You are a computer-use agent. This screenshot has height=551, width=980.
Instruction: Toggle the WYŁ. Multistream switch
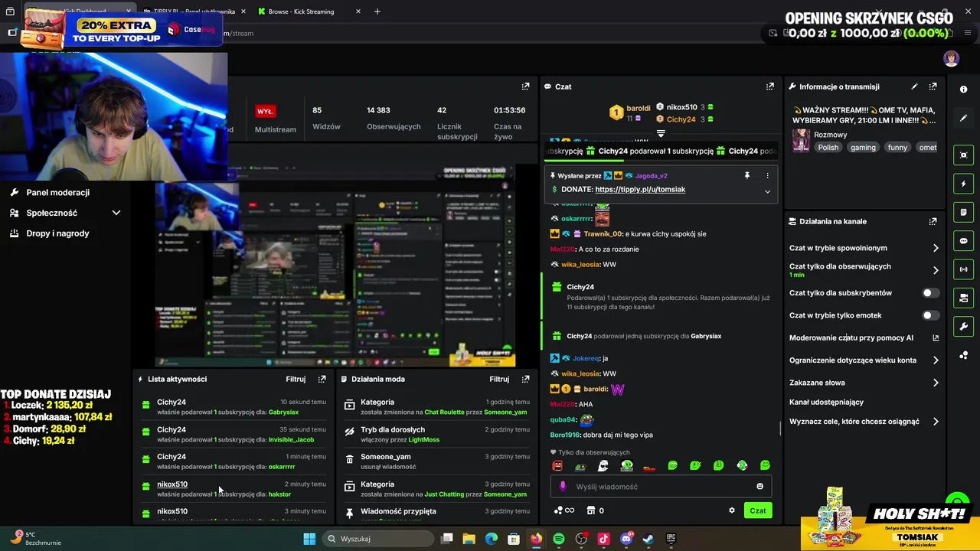coord(265,111)
